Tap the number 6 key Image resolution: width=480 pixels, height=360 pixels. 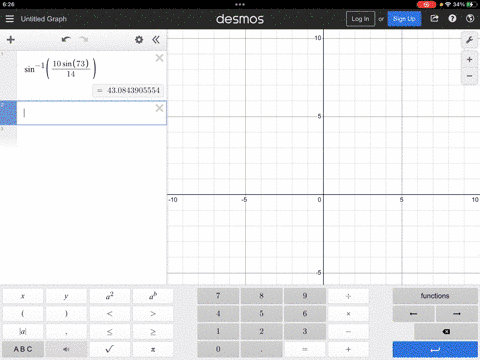pos(305,314)
